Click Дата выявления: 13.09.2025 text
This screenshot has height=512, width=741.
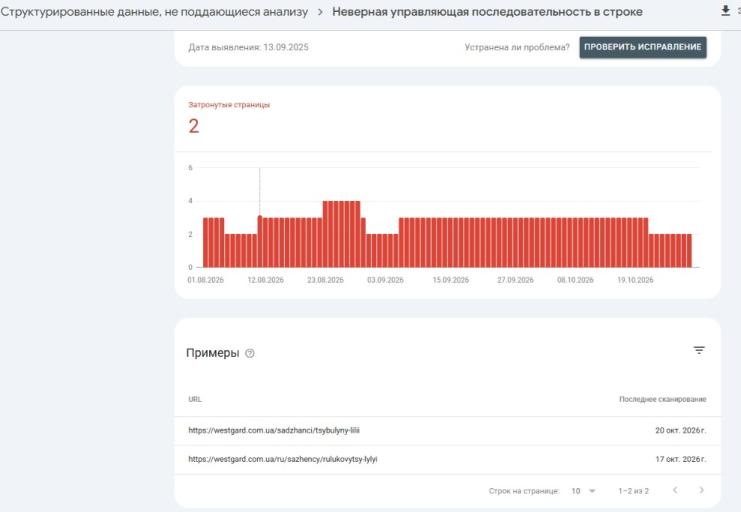pyautogui.click(x=248, y=47)
